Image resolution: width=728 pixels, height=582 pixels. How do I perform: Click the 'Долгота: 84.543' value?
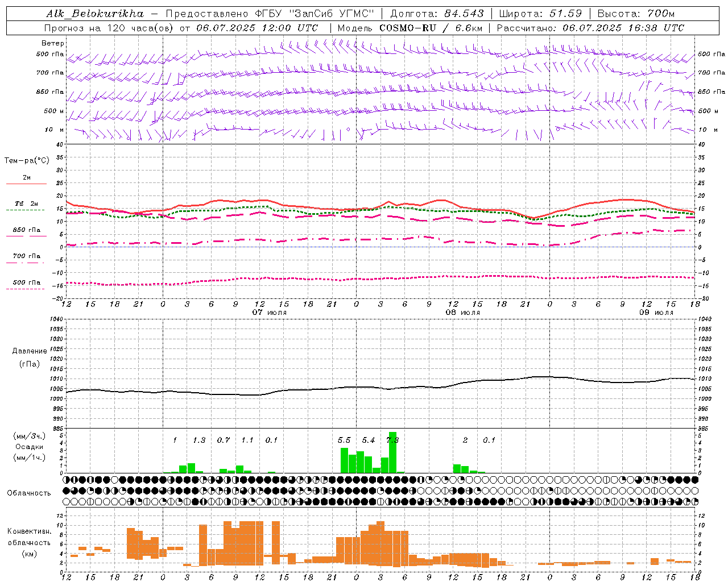[437, 14]
